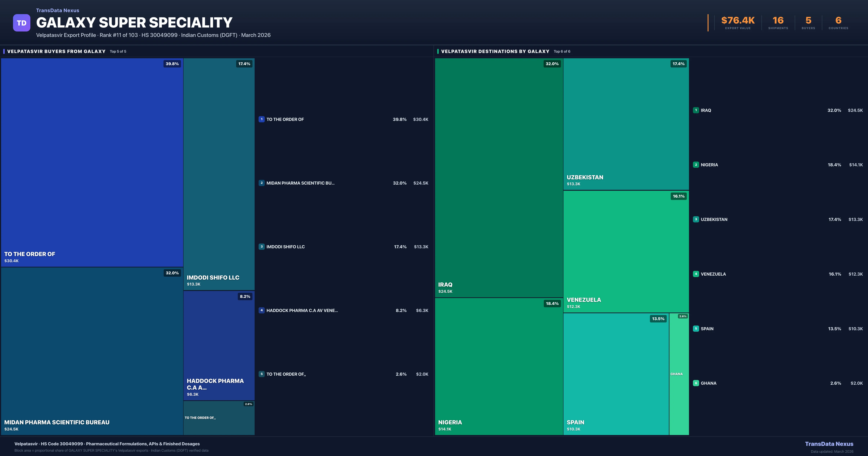
Task: Click rank badge 2 next to MIDAN PHARMA
Action: point(261,183)
